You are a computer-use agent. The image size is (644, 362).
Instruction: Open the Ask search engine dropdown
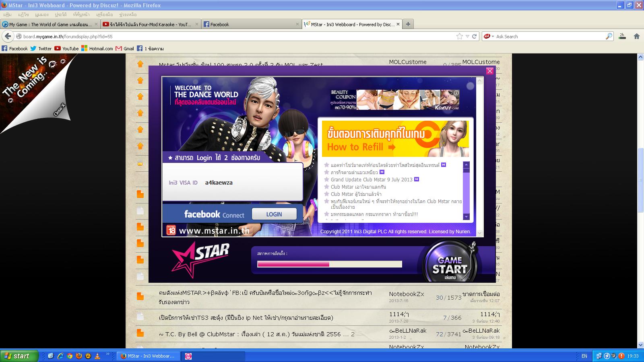coord(489,36)
